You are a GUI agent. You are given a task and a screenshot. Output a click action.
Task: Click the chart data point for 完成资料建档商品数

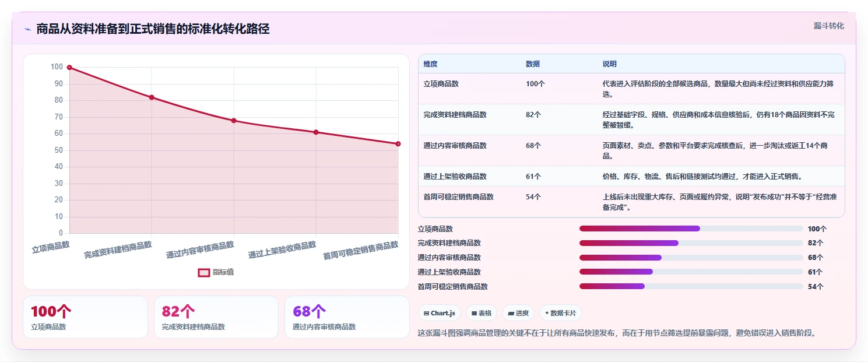click(152, 97)
